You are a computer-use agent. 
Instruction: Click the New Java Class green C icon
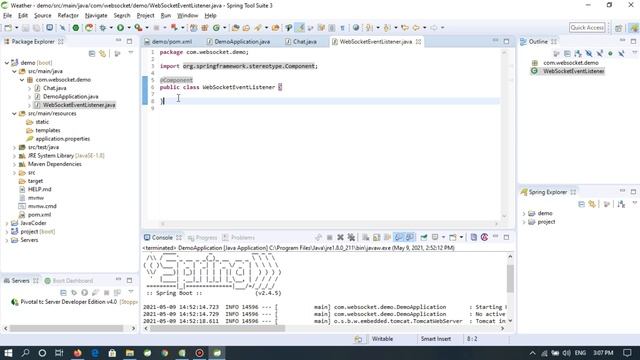[x=216, y=28]
